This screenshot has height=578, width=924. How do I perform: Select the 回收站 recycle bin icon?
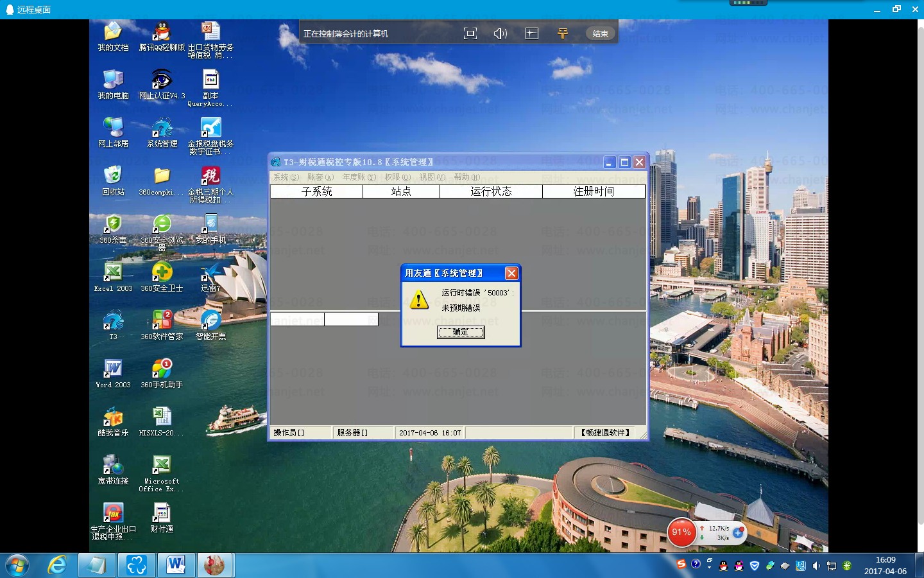pos(113,180)
